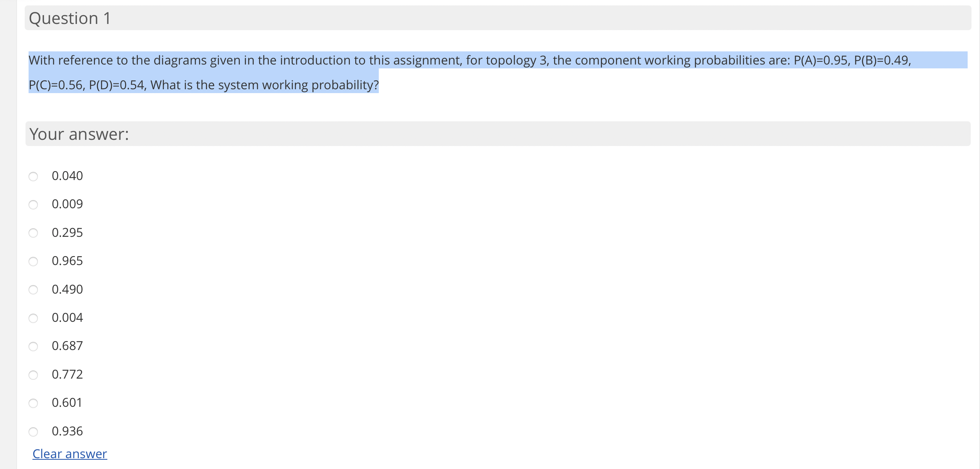This screenshot has width=980, height=469.
Task: Select the answer option 0.004
Action: 33,318
